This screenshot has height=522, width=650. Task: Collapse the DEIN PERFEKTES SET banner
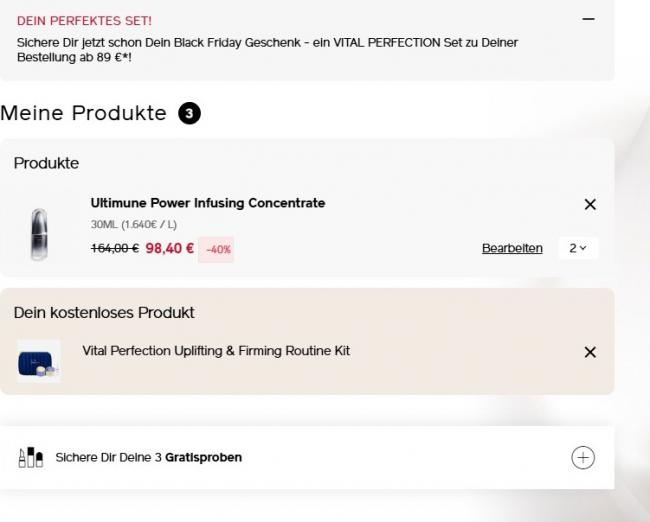(588, 20)
